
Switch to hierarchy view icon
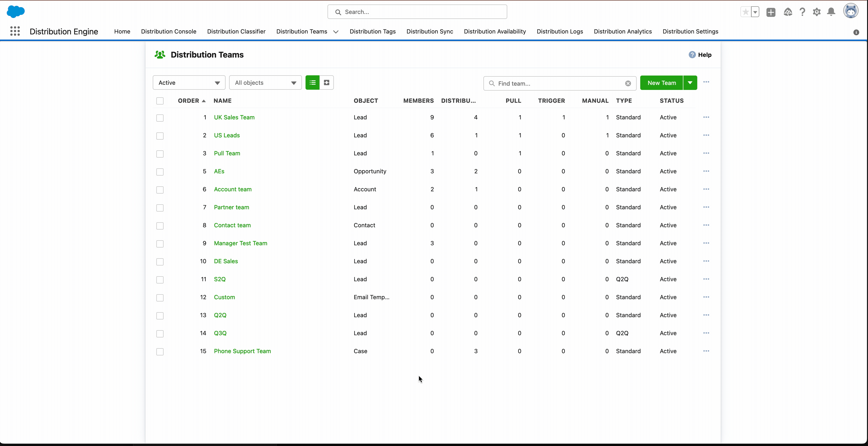click(327, 83)
